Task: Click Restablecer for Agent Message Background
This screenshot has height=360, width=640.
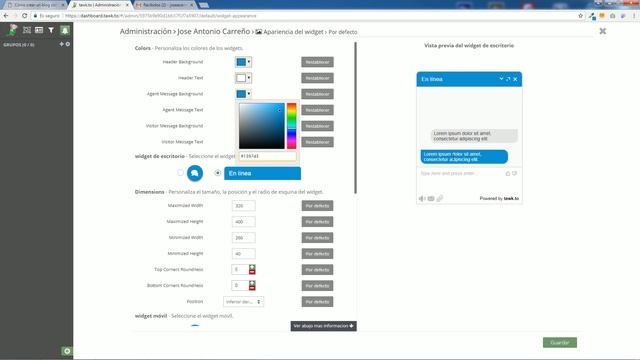Action: 317,94
